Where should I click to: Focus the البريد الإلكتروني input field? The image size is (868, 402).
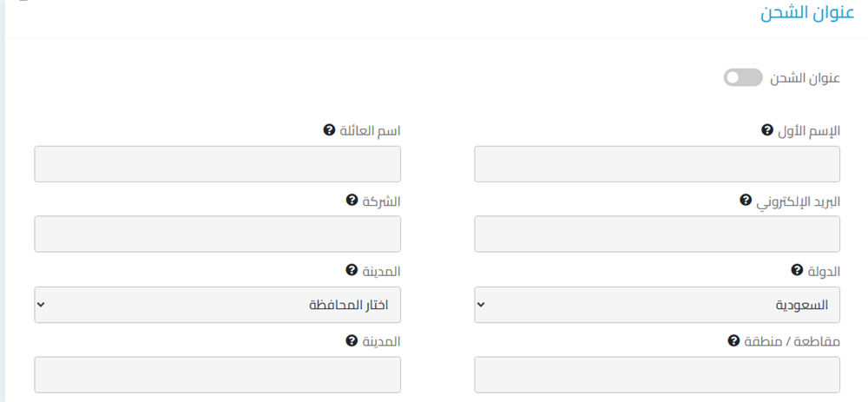657,234
